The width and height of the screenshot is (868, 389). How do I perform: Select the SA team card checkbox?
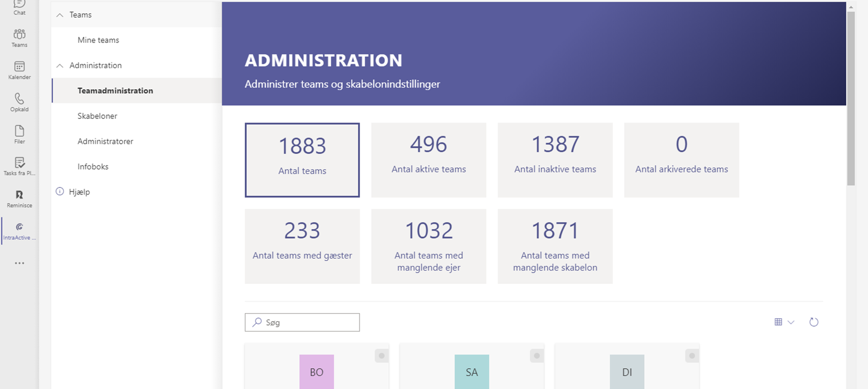pos(537,356)
